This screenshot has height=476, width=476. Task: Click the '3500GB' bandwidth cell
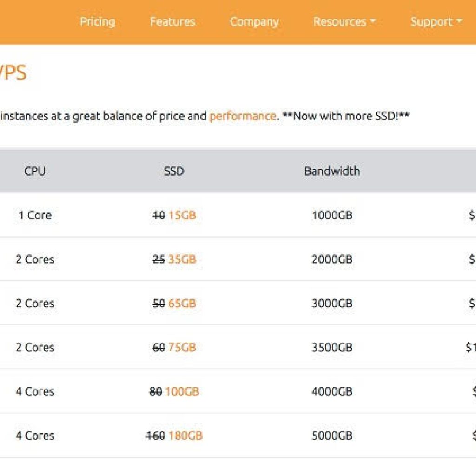[x=332, y=347]
